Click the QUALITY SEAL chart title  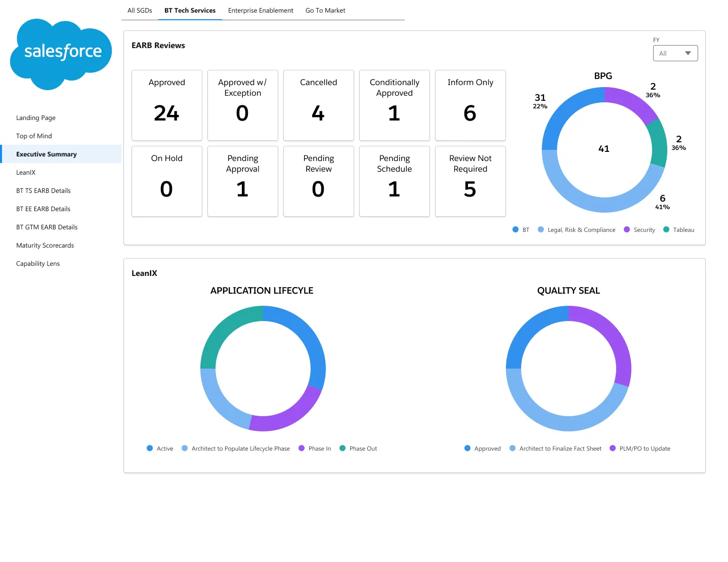tap(569, 291)
